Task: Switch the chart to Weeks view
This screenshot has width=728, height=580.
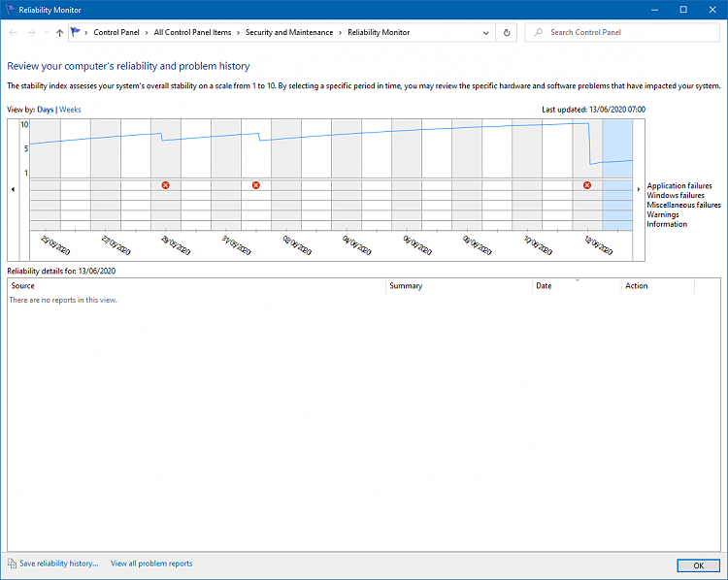Action: 70,110
